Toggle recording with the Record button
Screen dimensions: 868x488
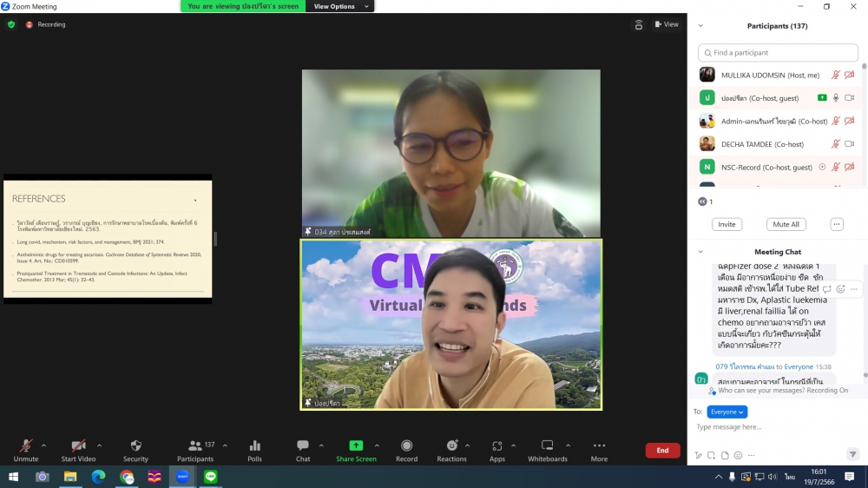(406, 450)
